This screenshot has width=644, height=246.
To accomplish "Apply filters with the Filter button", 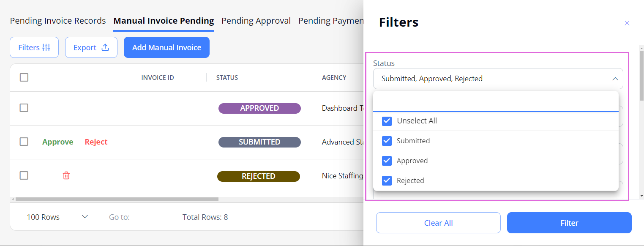I will (x=569, y=223).
